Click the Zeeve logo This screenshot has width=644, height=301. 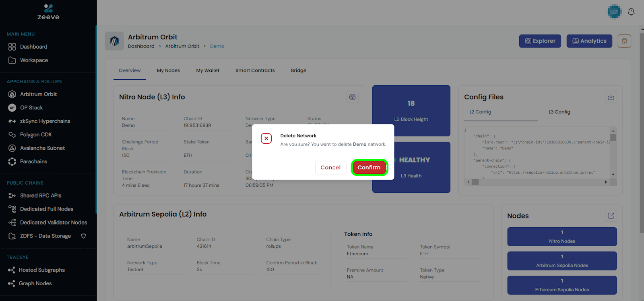point(48,12)
